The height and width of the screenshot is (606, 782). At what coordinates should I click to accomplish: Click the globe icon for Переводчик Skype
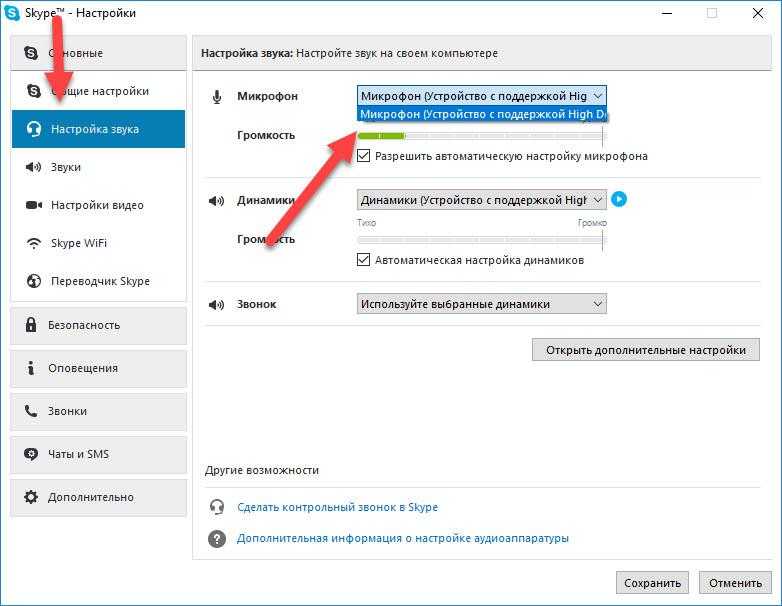pyautogui.click(x=33, y=281)
